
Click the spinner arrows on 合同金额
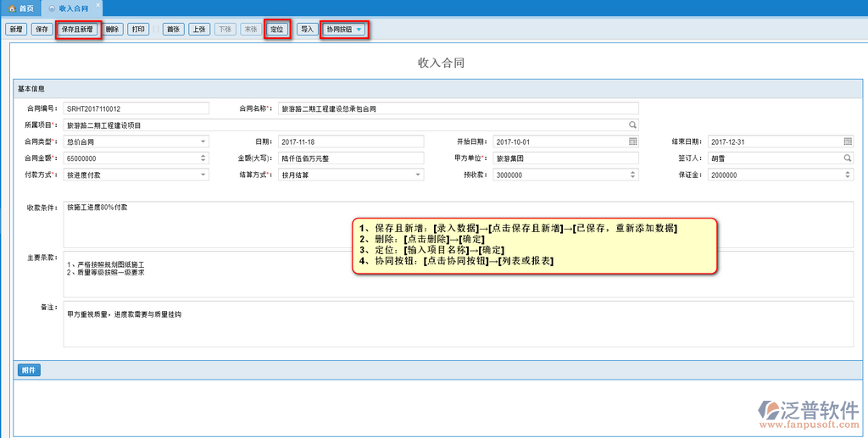tap(203, 158)
